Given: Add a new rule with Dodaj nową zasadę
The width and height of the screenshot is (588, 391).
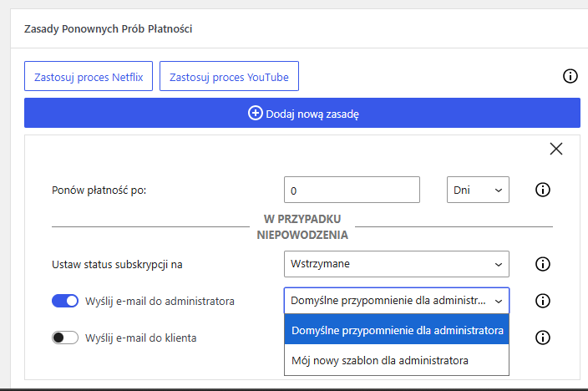Looking at the screenshot, I should point(302,113).
